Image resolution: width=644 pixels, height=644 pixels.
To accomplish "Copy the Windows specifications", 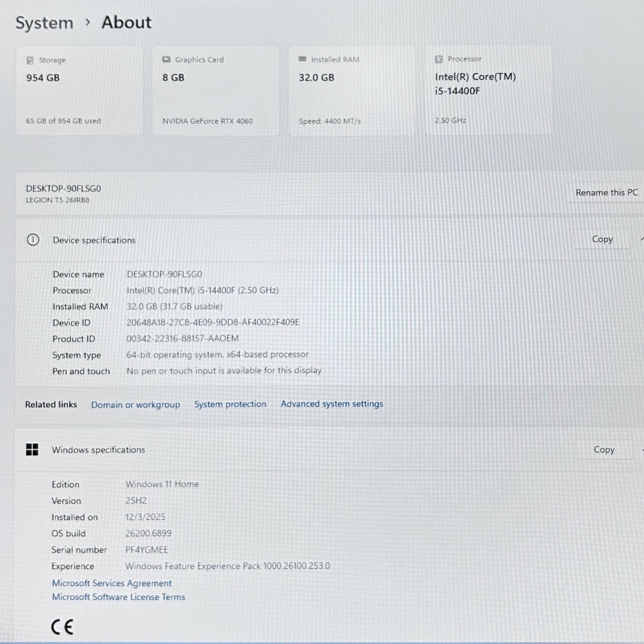I will (604, 450).
